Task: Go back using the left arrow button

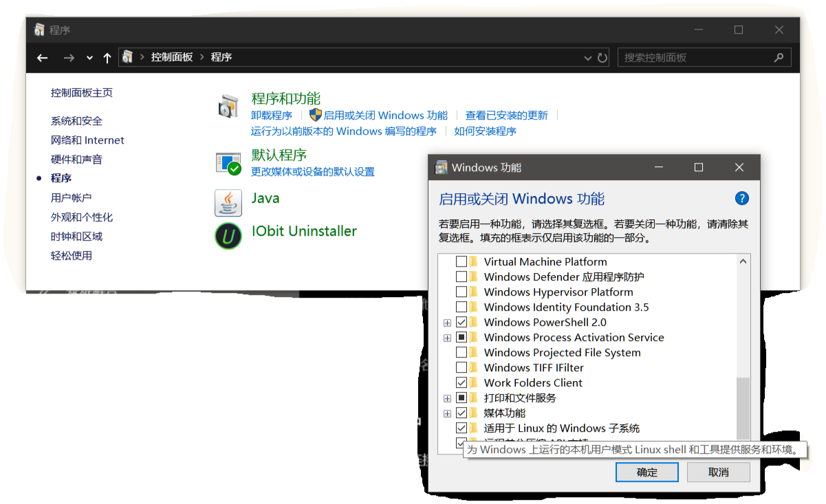Action: pyautogui.click(x=43, y=58)
